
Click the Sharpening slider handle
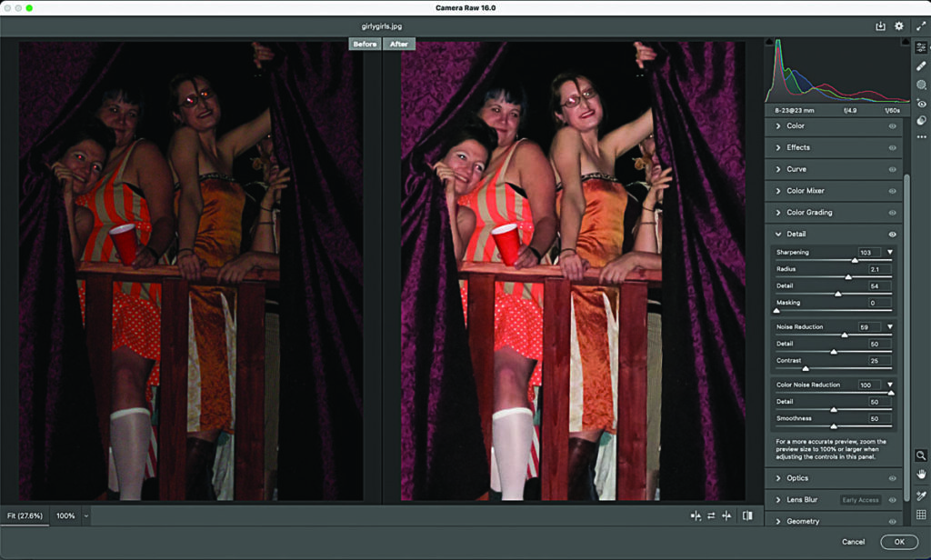(x=854, y=260)
